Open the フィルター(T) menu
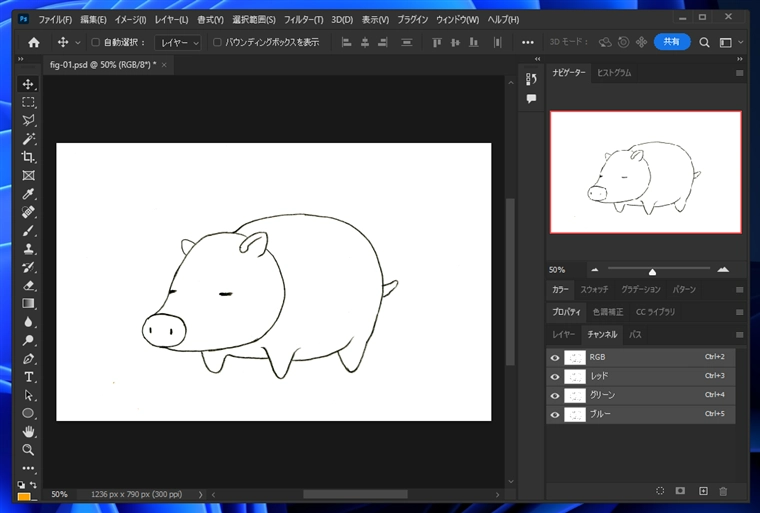760x513 pixels. point(303,20)
